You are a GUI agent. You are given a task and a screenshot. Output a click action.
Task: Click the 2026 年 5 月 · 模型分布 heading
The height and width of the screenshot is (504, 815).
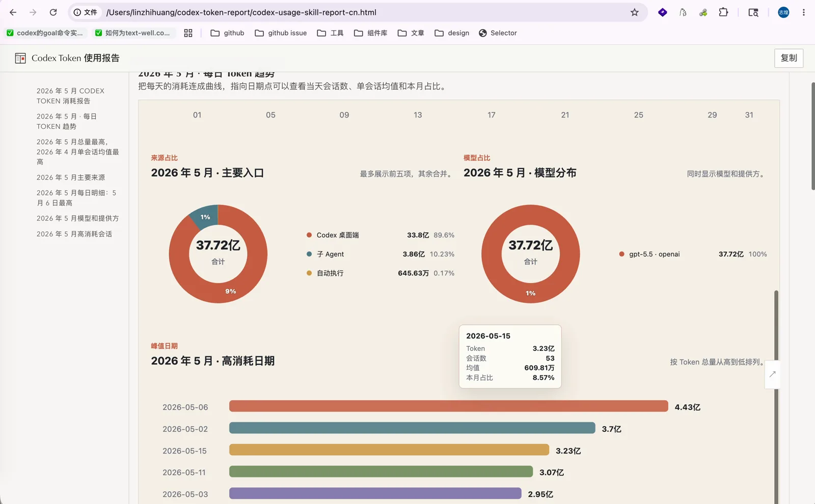[x=520, y=173]
